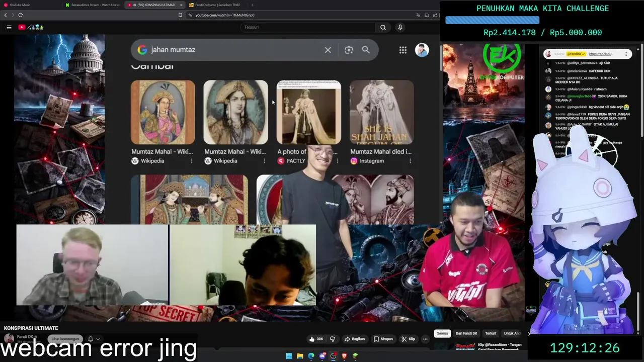
Task: Open the sociabuzz link in pinned chat
Action: 601,54
